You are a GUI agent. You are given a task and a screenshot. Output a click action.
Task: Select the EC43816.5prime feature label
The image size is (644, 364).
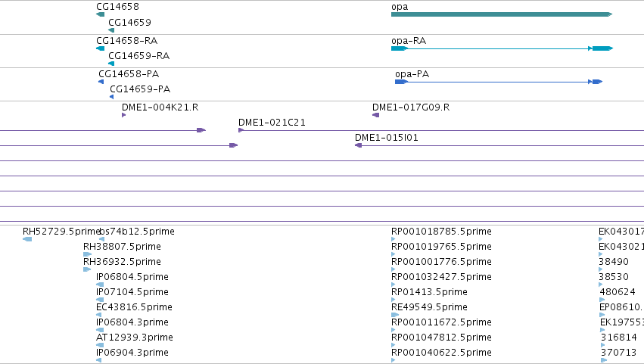[134, 307]
